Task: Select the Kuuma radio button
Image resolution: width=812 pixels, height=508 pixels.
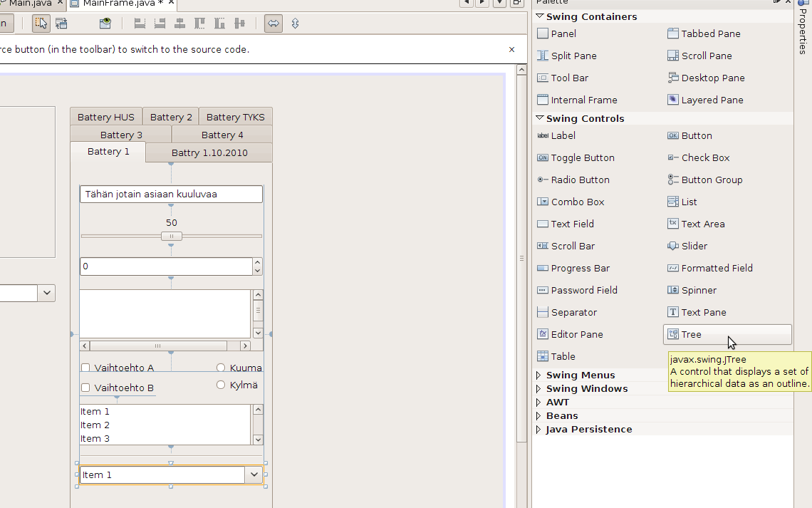Action: (x=221, y=368)
